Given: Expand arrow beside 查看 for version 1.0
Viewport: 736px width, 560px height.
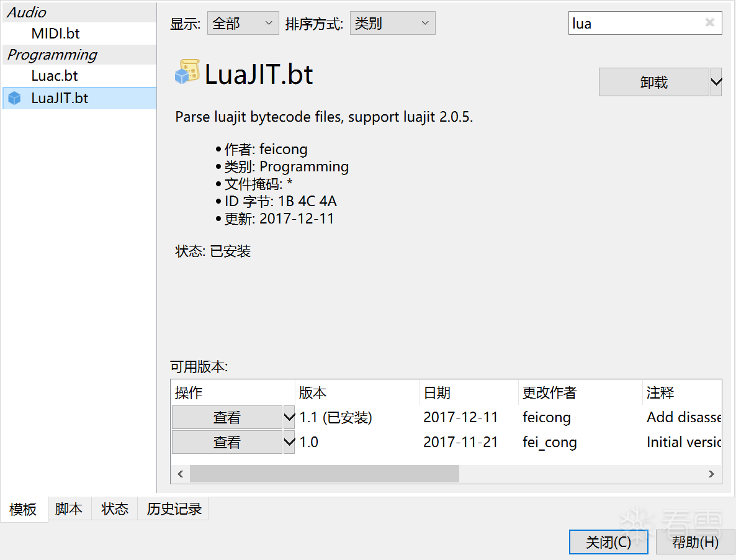Looking at the screenshot, I should (x=289, y=441).
